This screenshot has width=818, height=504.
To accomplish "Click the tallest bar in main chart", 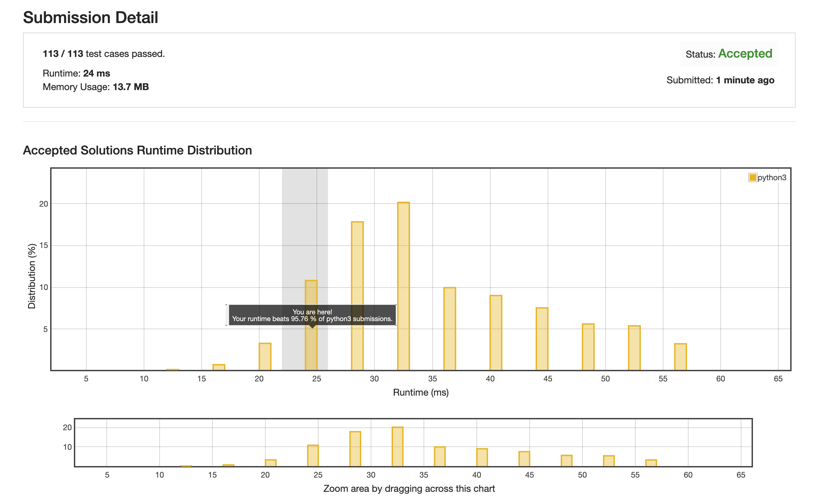I will click(403, 286).
